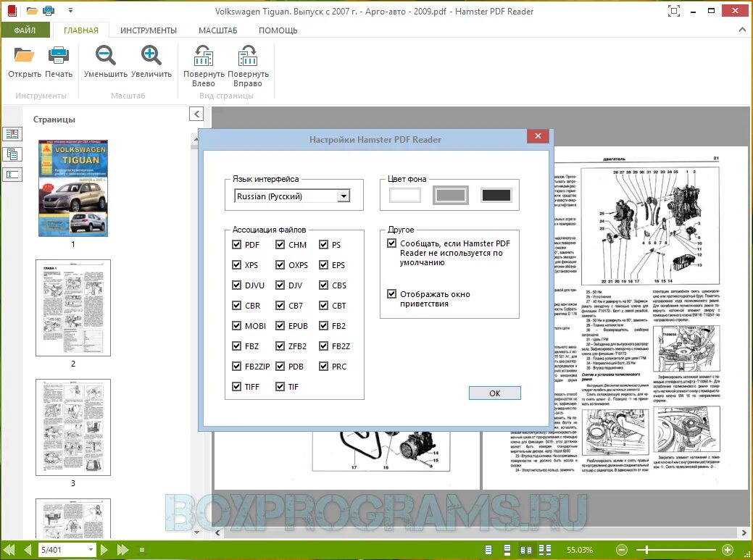Zoom out with the Уменьшить magnifier
This screenshot has height=560, width=753.
105,56
